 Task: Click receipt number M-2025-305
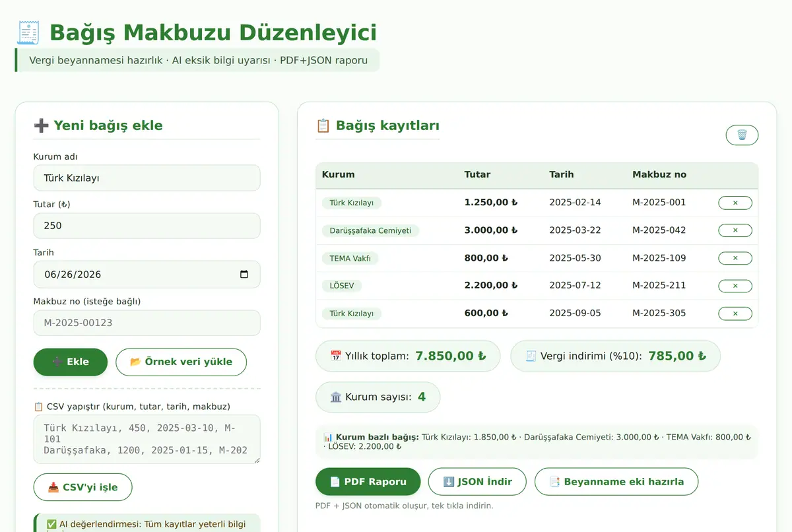[659, 314]
